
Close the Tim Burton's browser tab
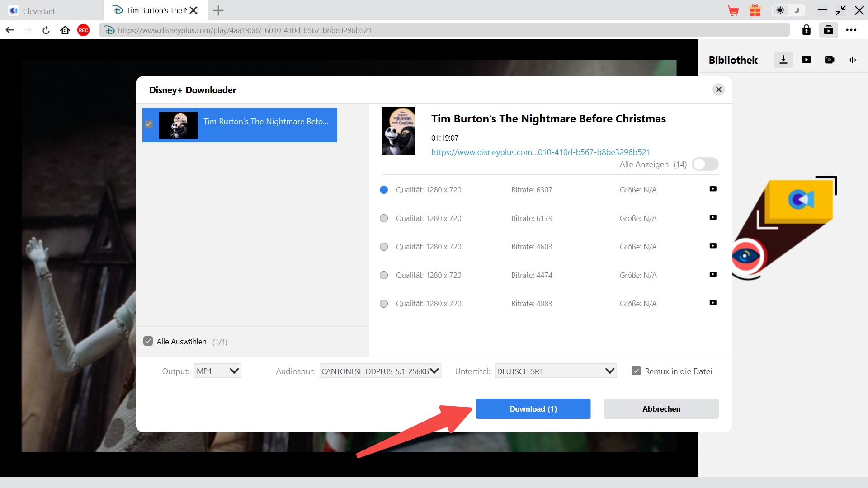(193, 10)
